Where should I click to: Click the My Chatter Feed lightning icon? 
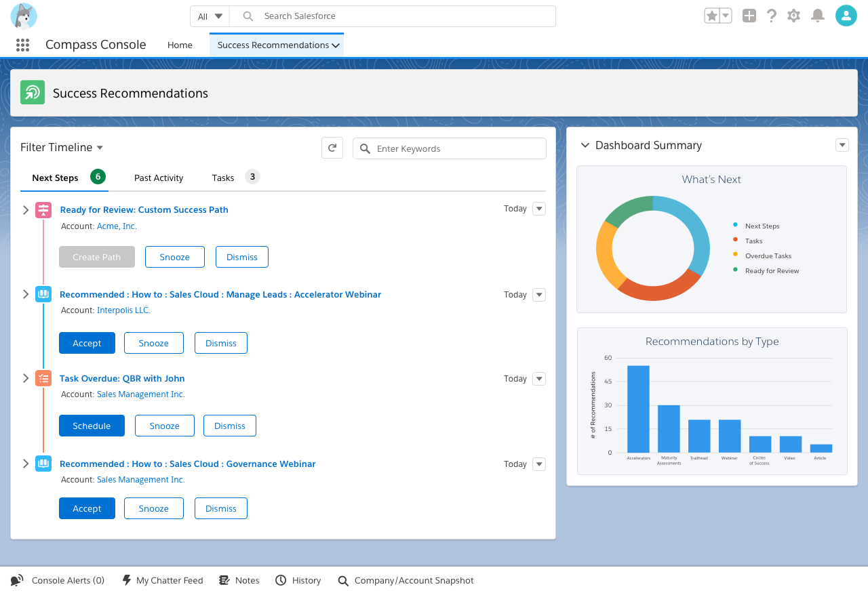click(x=126, y=580)
